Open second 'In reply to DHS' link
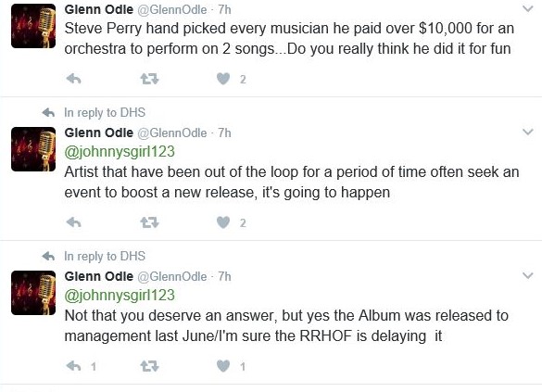542x392 pixels. pos(105,256)
